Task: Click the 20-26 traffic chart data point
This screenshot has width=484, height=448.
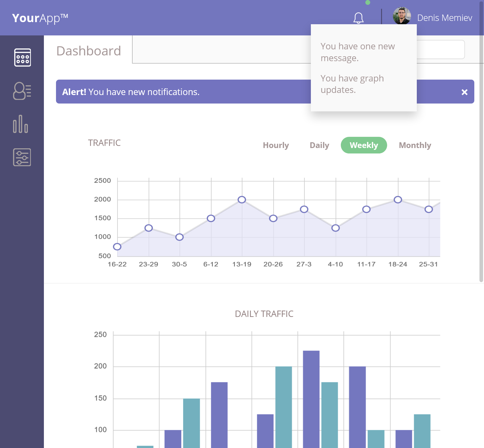Action: (x=273, y=218)
